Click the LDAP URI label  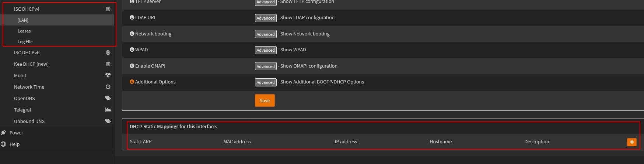click(x=145, y=17)
